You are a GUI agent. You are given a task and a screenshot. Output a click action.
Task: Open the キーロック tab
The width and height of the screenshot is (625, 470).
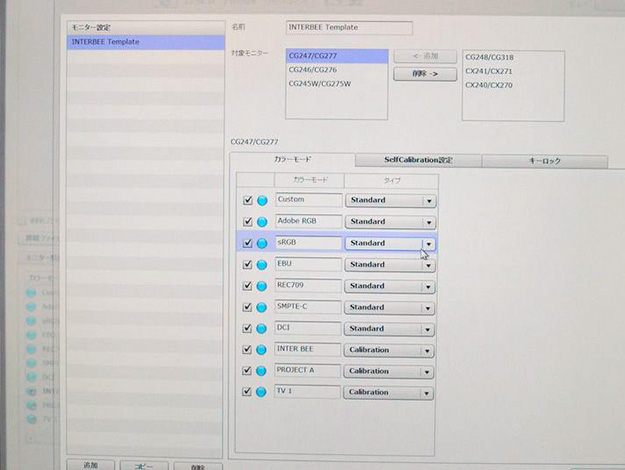(545, 161)
